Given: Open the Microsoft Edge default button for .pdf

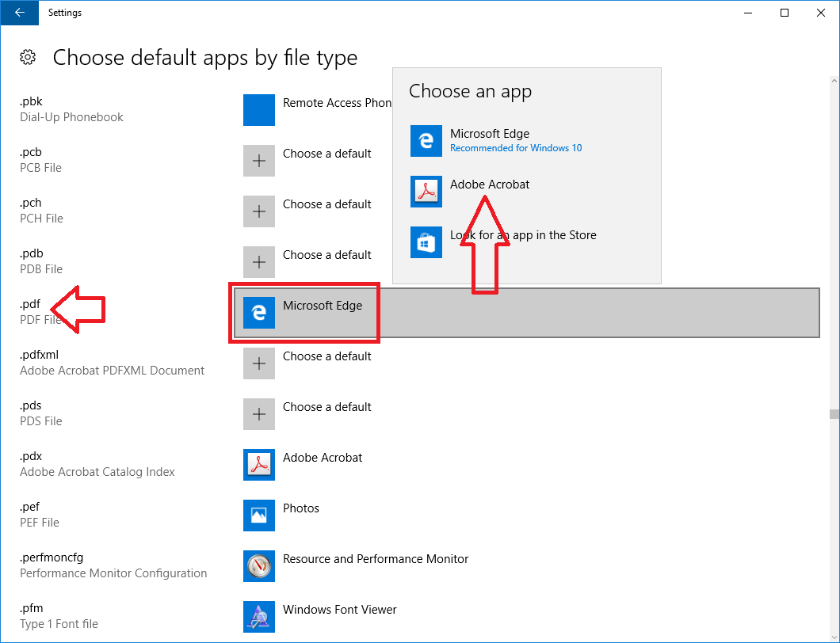Looking at the screenshot, I should tap(527, 313).
